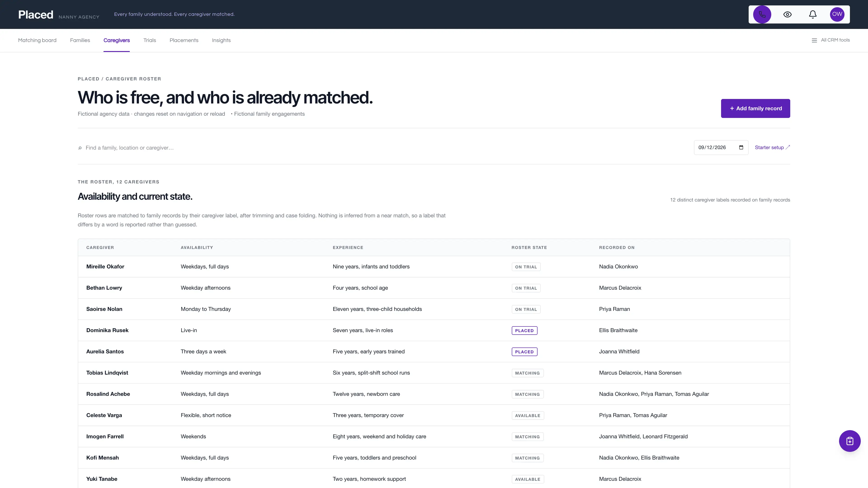Open notifications bell icon
This screenshot has width=868, height=488.
(813, 14)
